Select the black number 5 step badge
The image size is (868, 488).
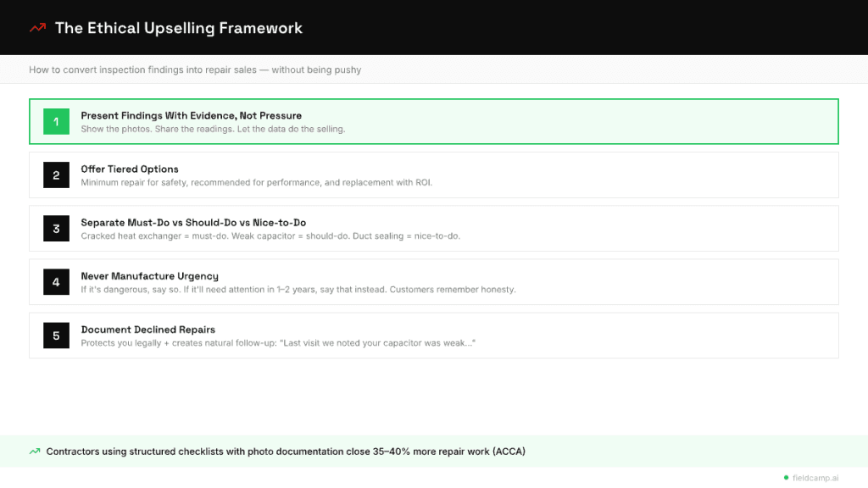pos(56,335)
